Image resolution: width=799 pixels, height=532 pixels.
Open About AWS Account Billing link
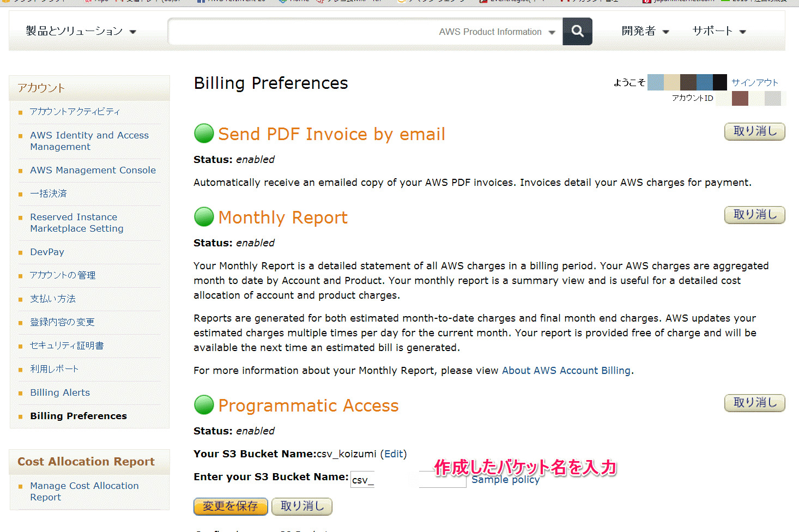point(566,371)
